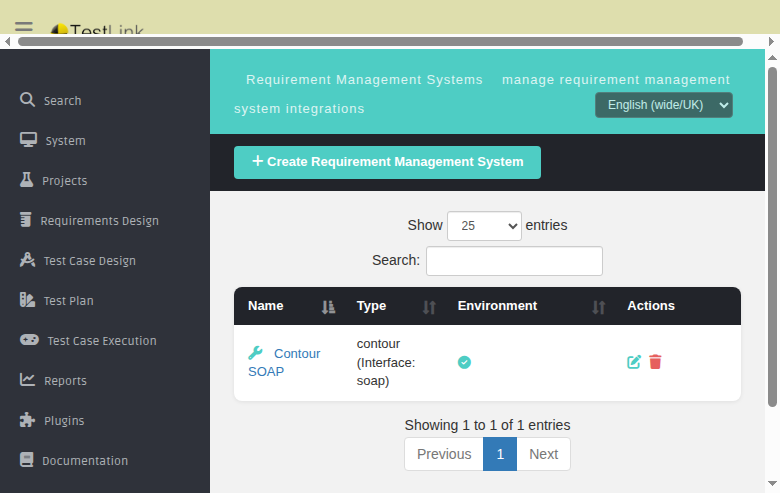The image size is (780, 493).
Task: Open the English (wide/UK) language dropdown
Action: [664, 105]
